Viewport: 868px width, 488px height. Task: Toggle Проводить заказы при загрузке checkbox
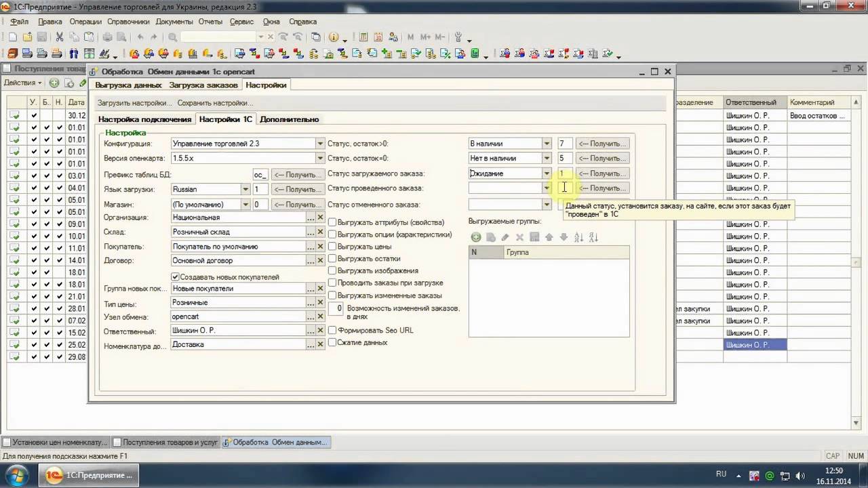(x=332, y=283)
